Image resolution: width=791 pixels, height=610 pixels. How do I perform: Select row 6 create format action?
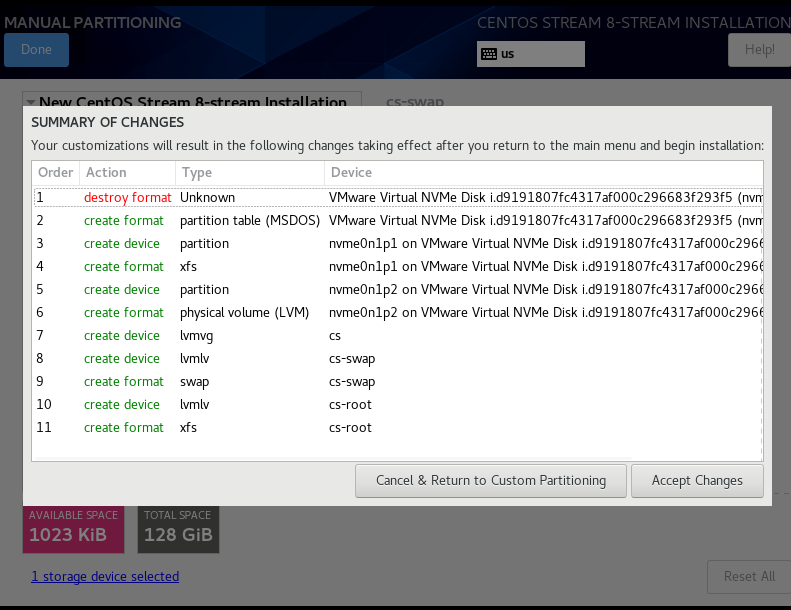[124, 313]
